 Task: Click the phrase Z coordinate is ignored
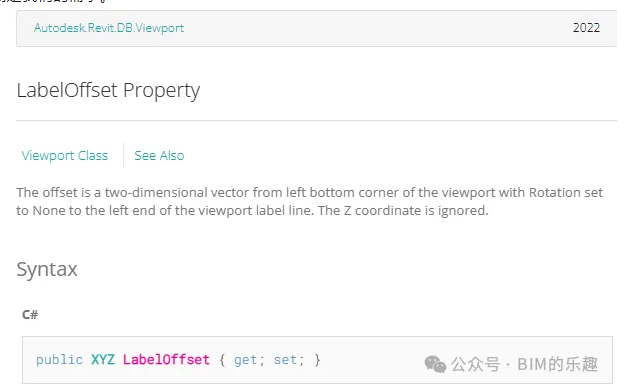416,211
